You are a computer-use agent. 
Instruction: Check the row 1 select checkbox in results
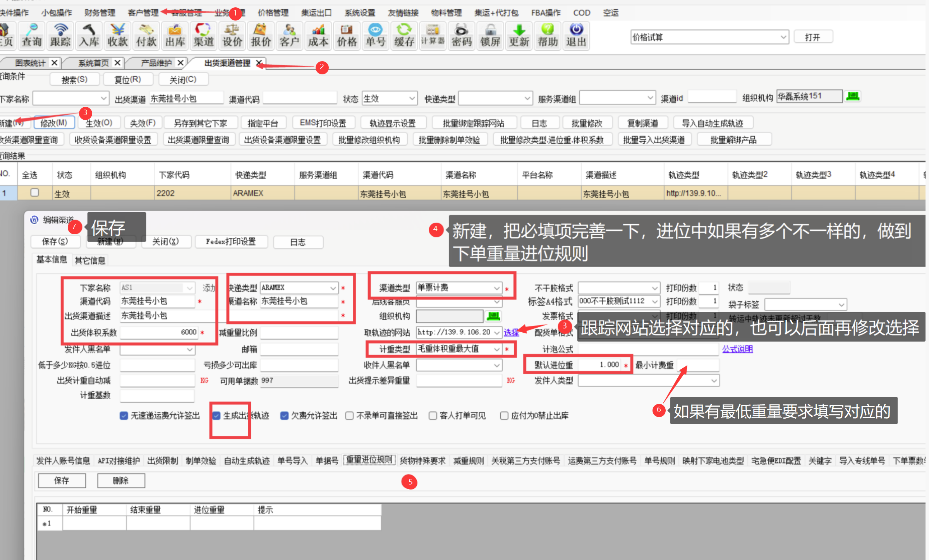tap(34, 192)
